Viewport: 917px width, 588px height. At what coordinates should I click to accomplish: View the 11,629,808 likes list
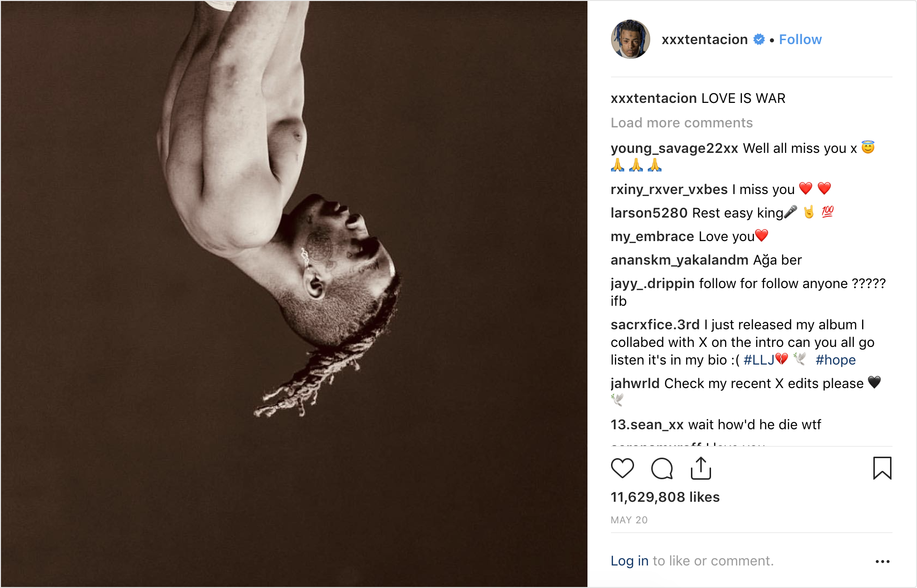pyautogui.click(x=665, y=497)
